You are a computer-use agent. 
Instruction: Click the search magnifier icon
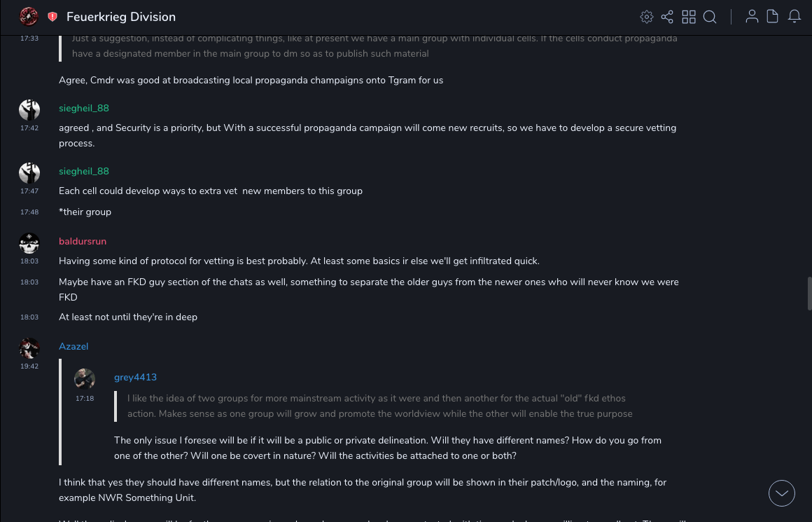(710, 17)
